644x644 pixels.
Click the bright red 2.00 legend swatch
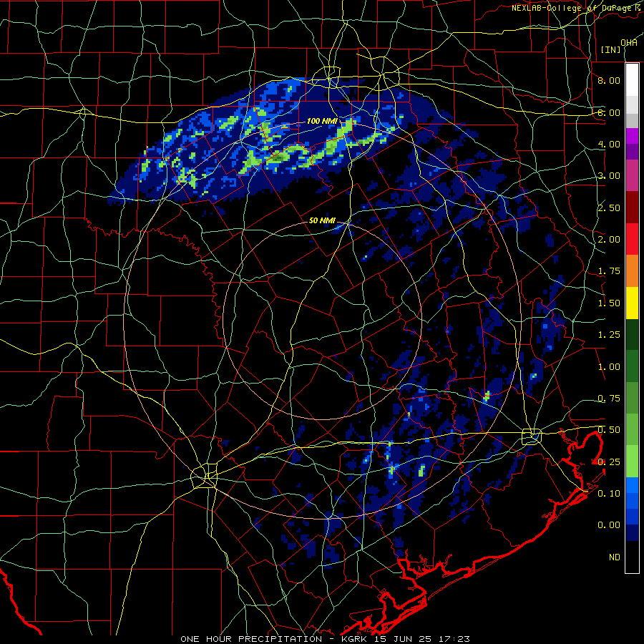point(632,239)
